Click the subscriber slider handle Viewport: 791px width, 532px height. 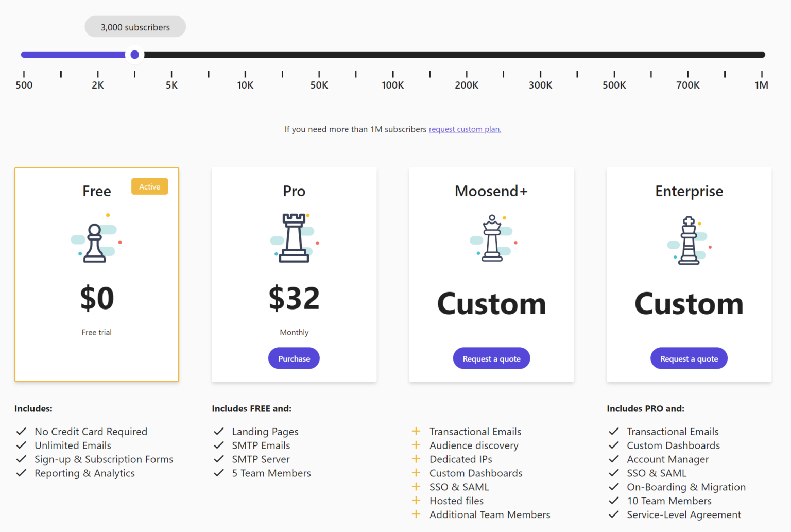[134, 54]
